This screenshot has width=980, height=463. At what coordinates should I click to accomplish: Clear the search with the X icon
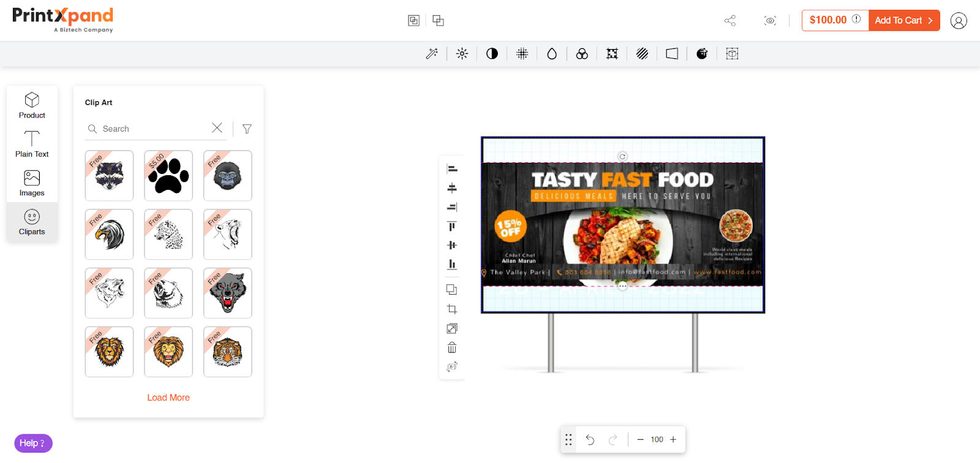(x=217, y=127)
